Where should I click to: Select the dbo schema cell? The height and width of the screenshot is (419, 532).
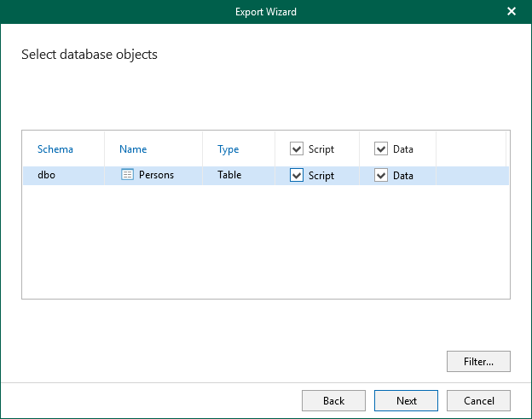pyautogui.click(x=47, y=175)
